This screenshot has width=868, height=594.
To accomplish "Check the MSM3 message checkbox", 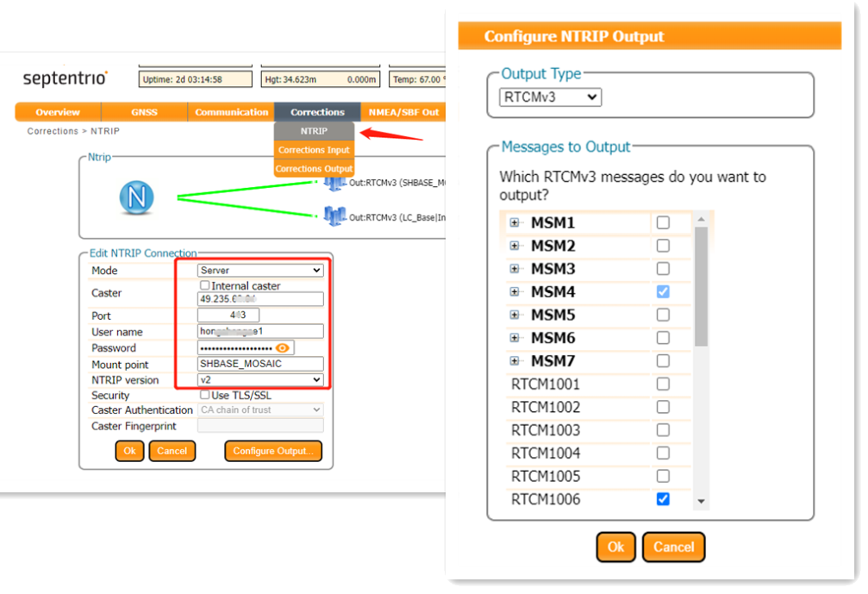I will tap(663, 269).
